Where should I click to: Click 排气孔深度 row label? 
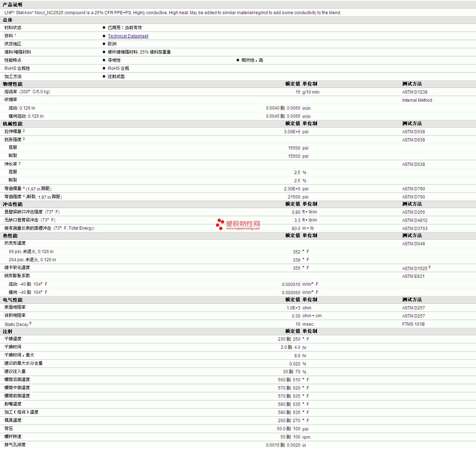pos(15,445)
